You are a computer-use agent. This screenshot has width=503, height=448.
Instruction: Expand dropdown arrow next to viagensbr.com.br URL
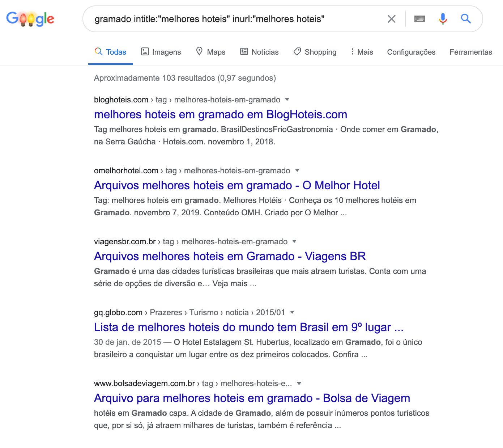pos(294,241)
